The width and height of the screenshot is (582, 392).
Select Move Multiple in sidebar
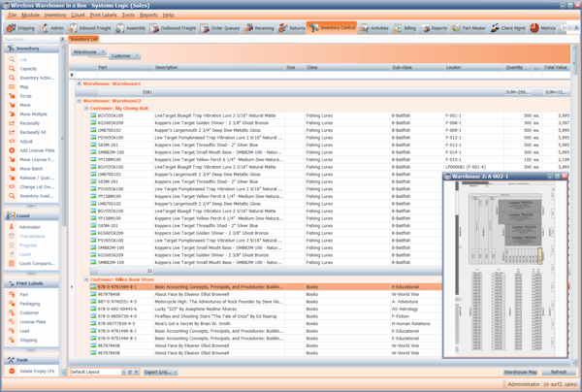(33, 114)
